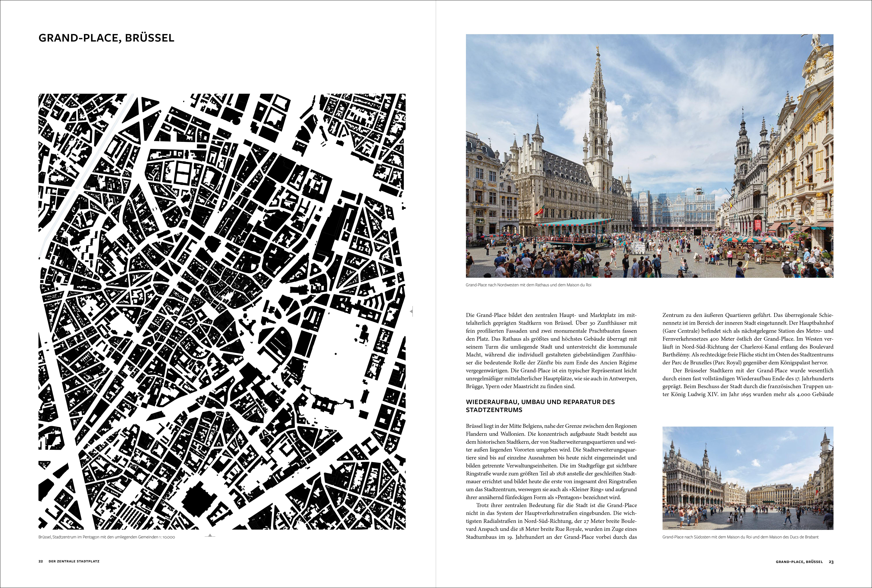Click map caption 'Brüssel, Stadtzentrum im Pentagon'
This screenshot has width=872, height=588.
107,537
